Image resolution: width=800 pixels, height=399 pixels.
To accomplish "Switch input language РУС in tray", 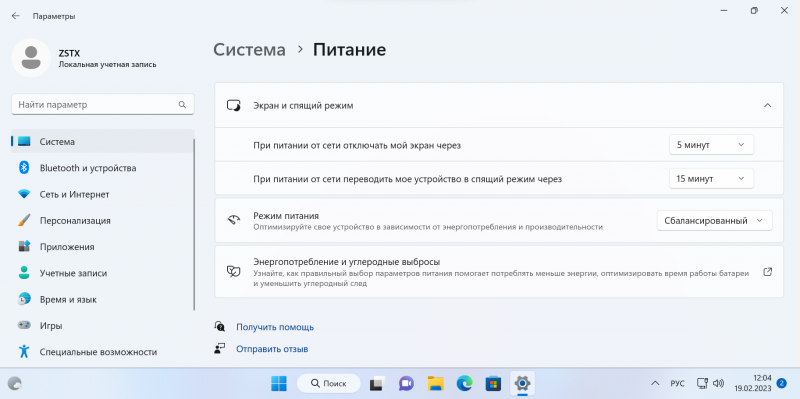I will click(x=677, y=383).
